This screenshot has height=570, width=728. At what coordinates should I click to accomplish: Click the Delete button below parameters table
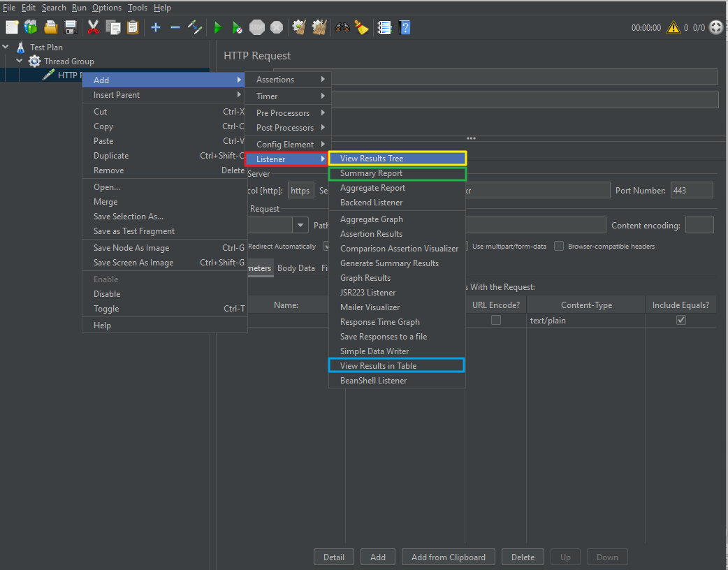pos(523,557)
